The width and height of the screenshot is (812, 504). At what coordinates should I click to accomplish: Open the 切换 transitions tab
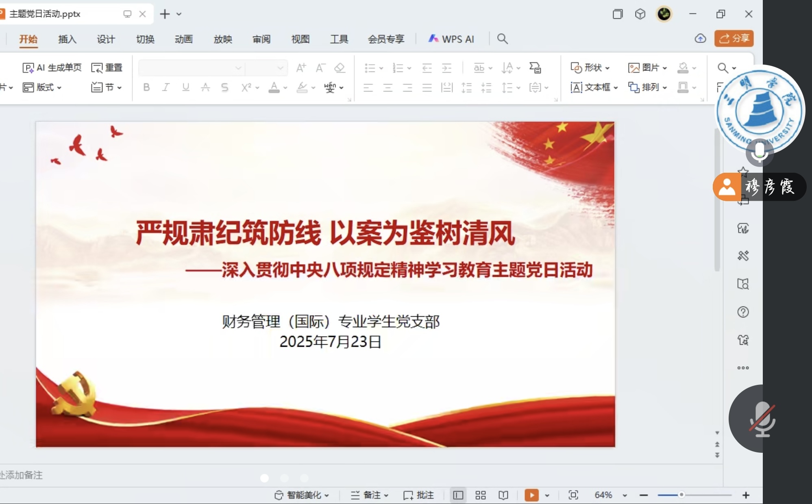145,39
